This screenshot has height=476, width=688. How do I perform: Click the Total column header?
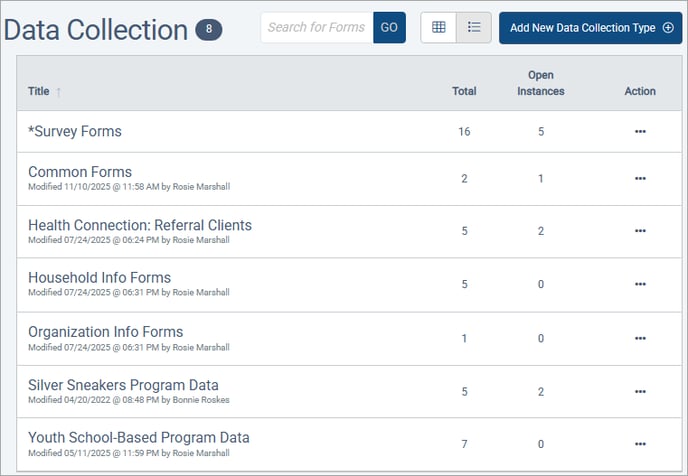click(464, 91)
